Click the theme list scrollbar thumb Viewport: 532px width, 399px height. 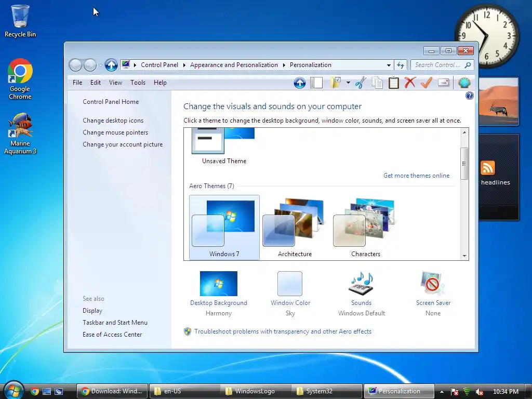pyautogui.click(x=464, y=164)
